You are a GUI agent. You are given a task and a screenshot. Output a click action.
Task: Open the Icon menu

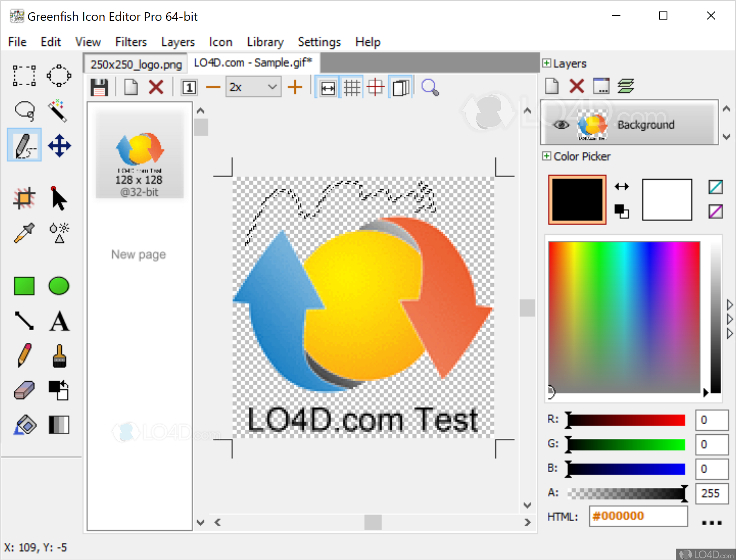(221, 42)
